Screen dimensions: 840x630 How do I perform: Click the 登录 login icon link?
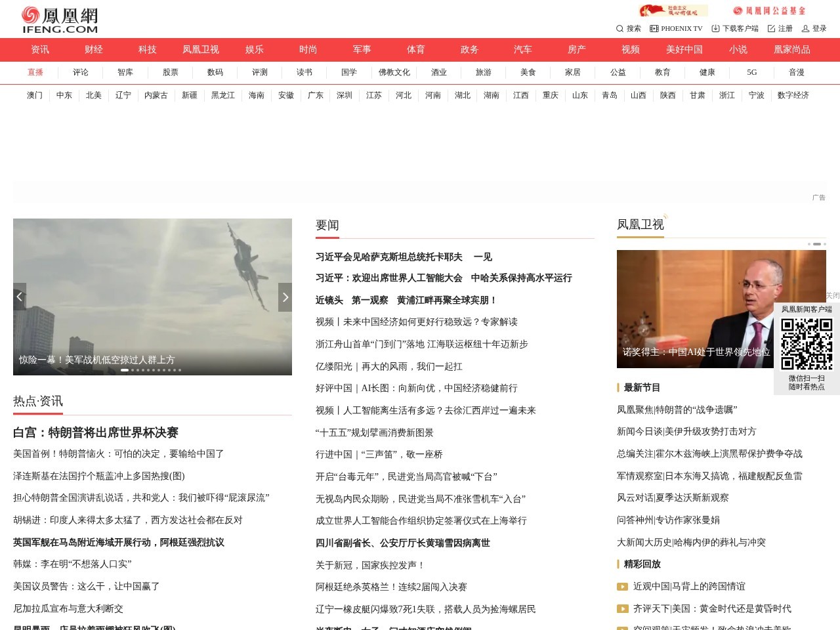814,28
